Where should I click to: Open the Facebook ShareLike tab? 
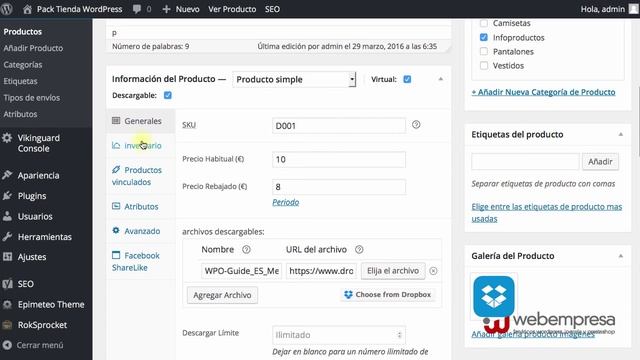pyautogui.click(x=141, y=262)
